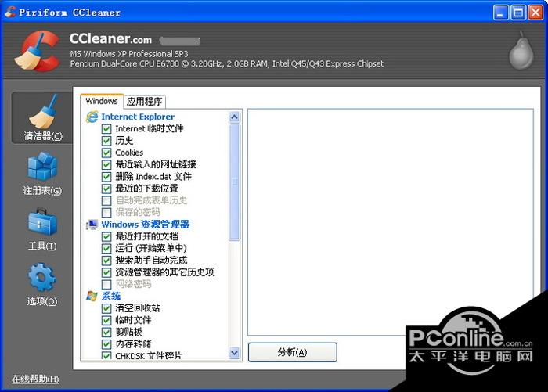This screenshot has width=548, height=392.
Task: Switch to the Windows tab
Action: tap(102, 101)
